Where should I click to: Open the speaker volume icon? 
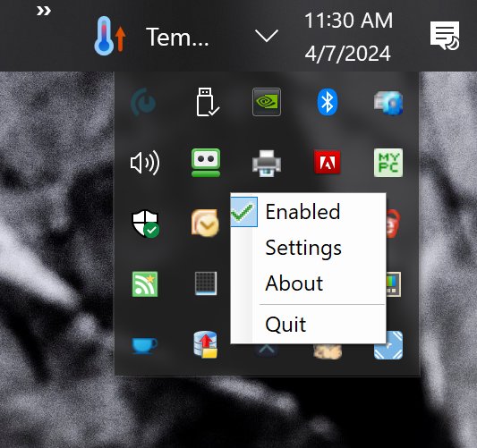[145, 163]
